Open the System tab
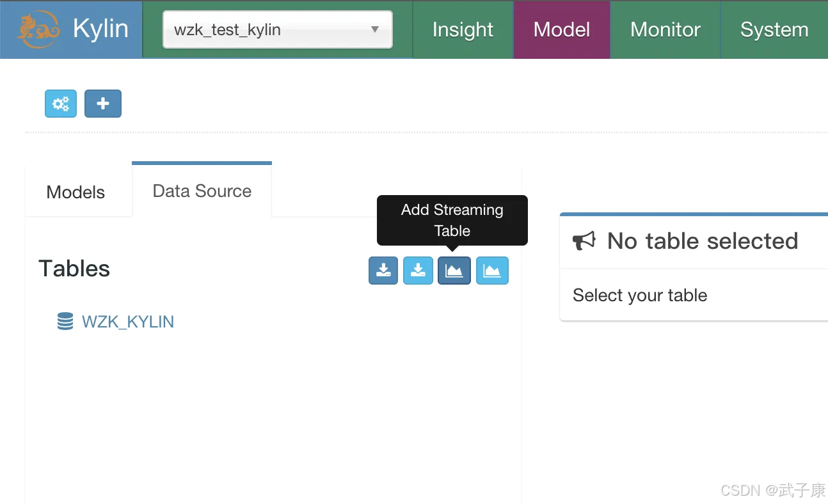The height and width of the screenshot is (504, 828). 774,29
